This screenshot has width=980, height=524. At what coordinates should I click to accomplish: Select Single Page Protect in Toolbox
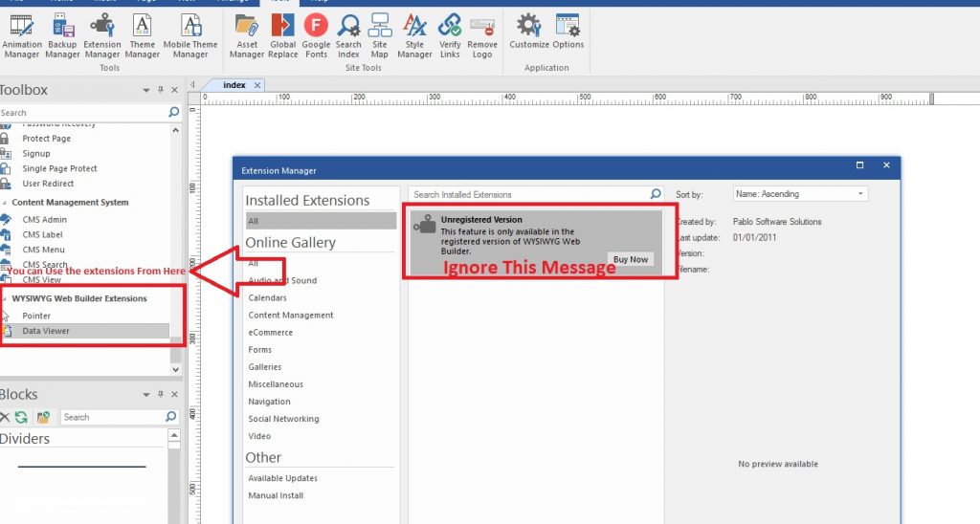tap(59, 168)
